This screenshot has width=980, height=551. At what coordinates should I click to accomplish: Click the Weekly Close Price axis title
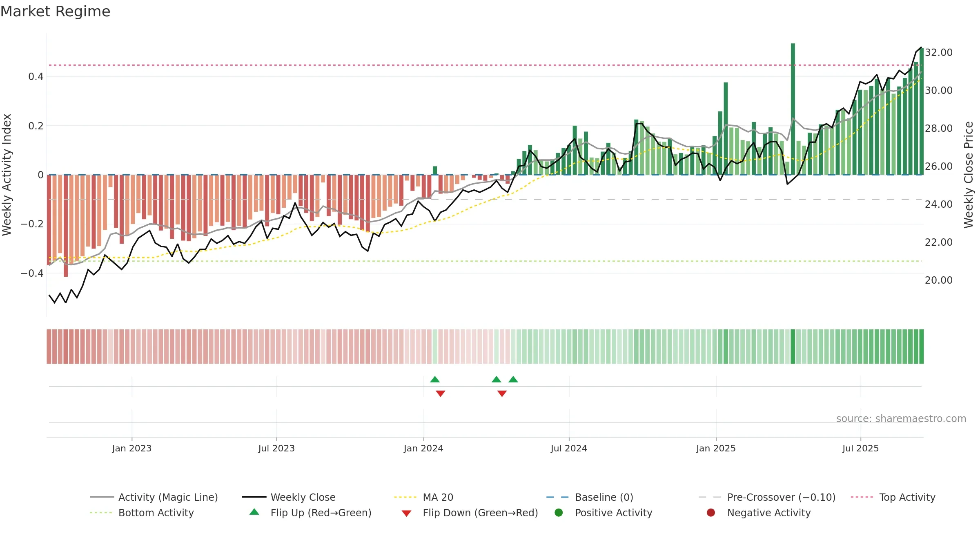click(x=969, y=175)
